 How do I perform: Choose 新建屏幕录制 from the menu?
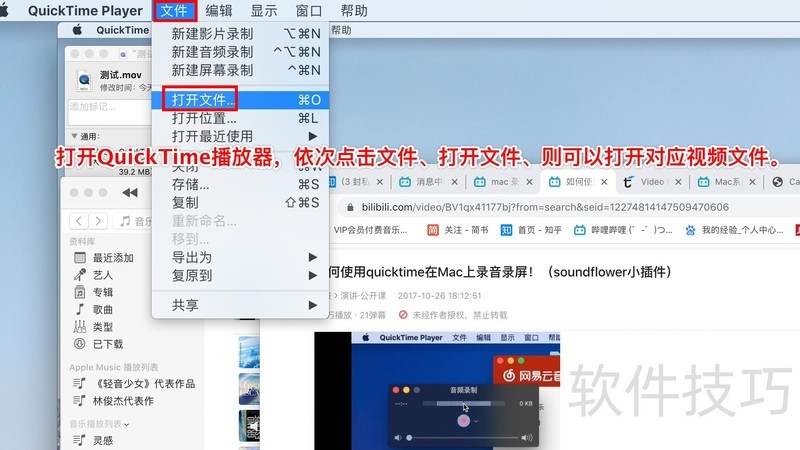pos(240,70)
